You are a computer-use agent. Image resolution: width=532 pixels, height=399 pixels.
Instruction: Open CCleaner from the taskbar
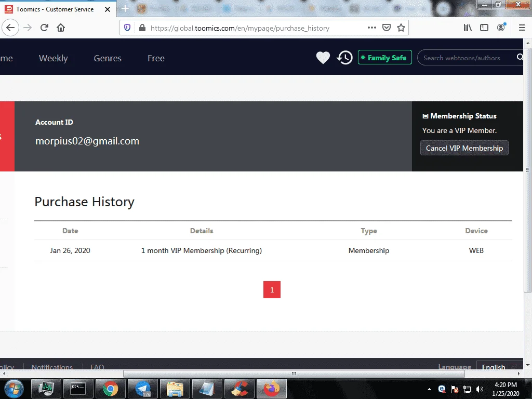(240, 389)
